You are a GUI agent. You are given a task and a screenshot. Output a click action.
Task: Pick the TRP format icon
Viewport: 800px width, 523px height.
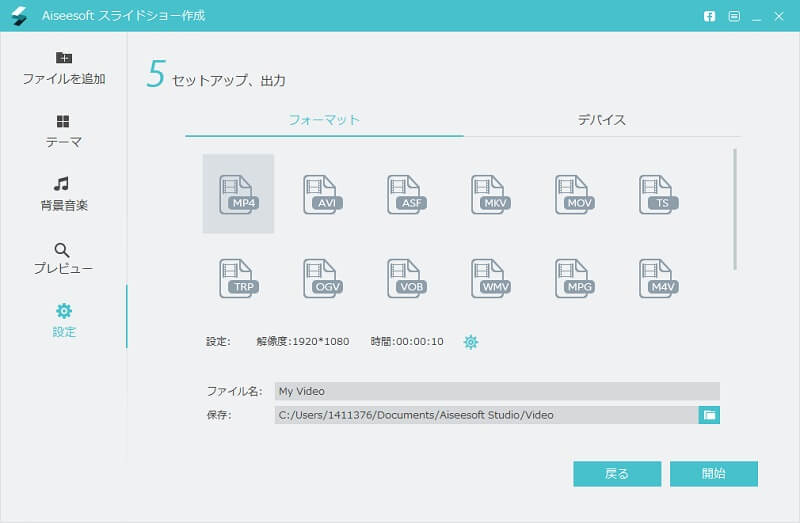239,278
